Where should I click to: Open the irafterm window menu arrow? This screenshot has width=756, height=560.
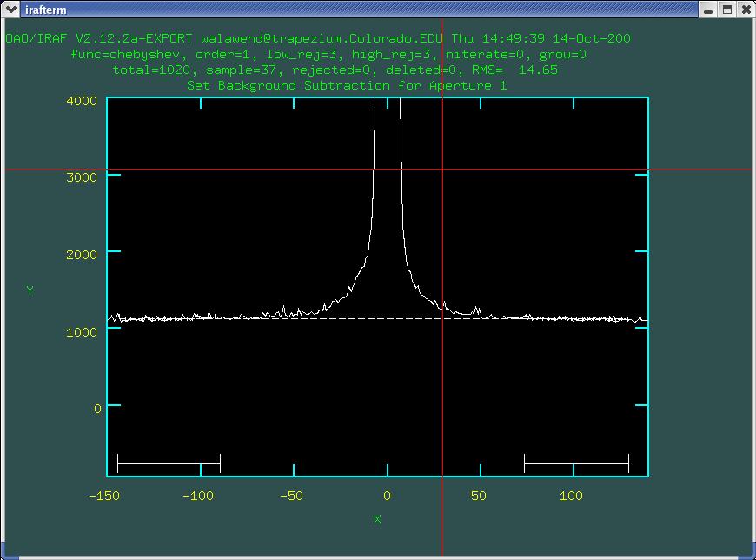coord(10,10)
